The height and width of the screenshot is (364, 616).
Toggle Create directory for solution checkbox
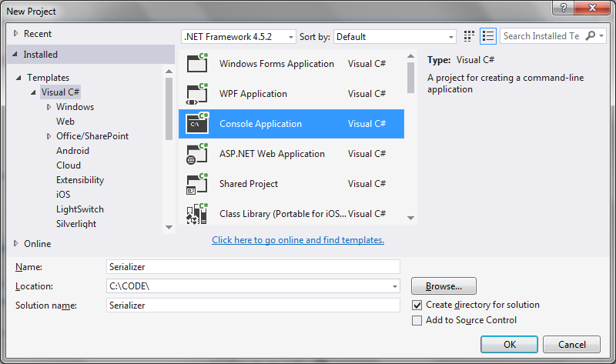click(x=417, y=305)
